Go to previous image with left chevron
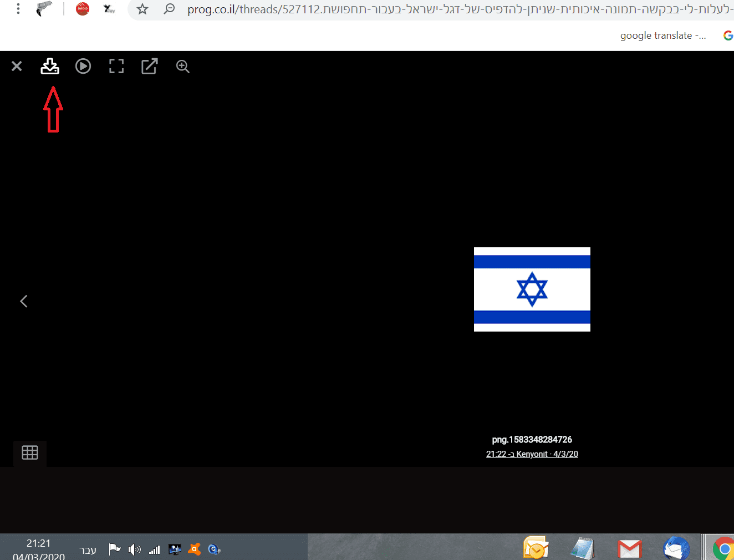The image size is (734, 560). tap(23, 301)
